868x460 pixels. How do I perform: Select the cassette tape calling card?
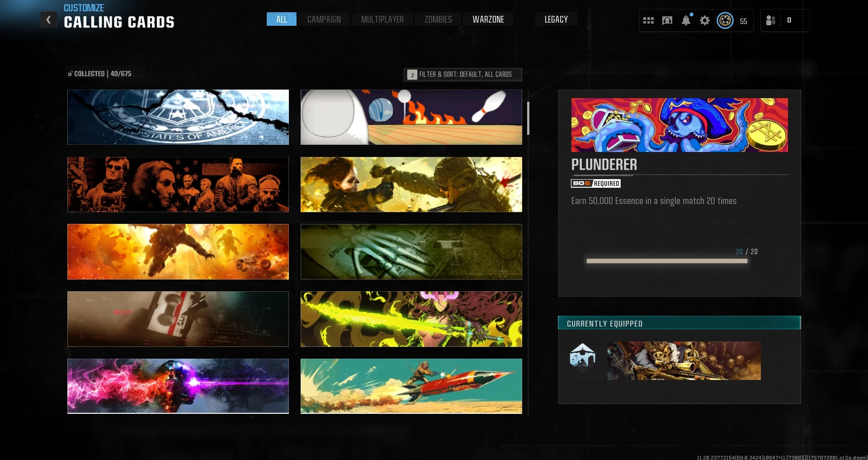[178, 319]
